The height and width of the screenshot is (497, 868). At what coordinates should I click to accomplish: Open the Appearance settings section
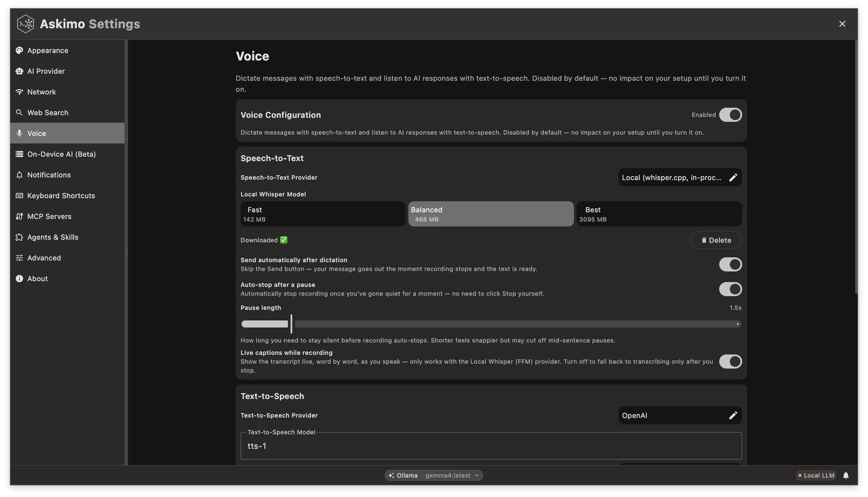pos(67,50)
